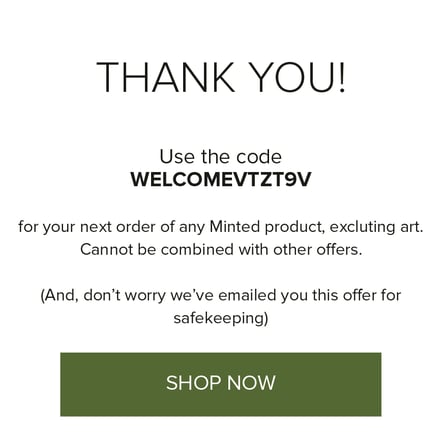Select the WELCOMEVTZT9V promo code text
This screenshot has height=442, width=444.
pyautogui.click(x=221, y=180)
